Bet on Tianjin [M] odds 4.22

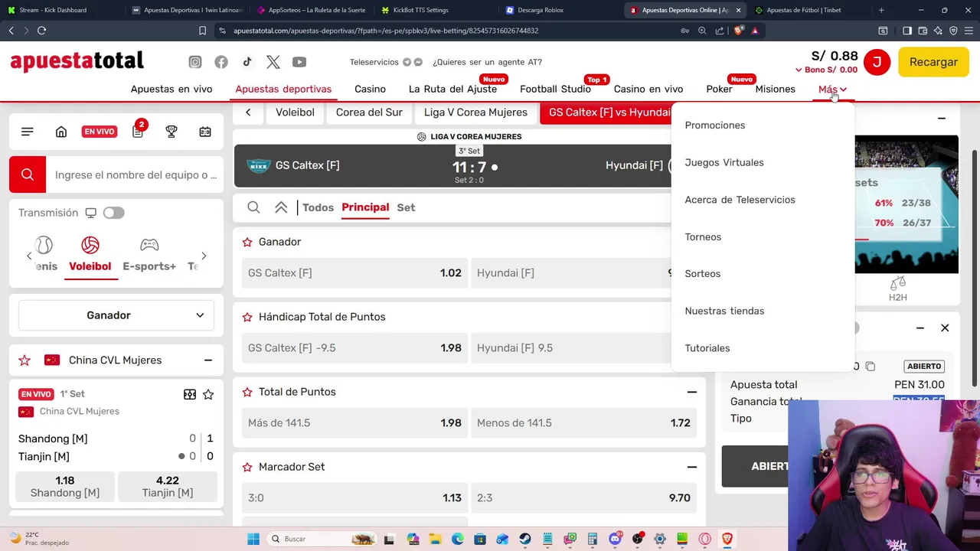(168, 487)
